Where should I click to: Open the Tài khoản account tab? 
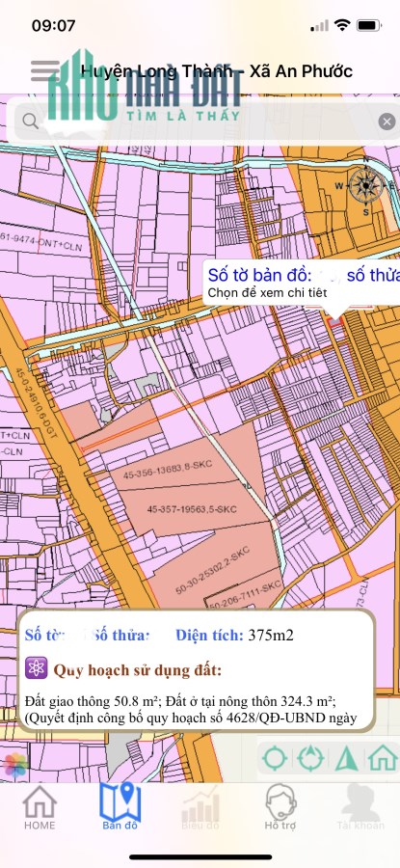coord(360,807)
